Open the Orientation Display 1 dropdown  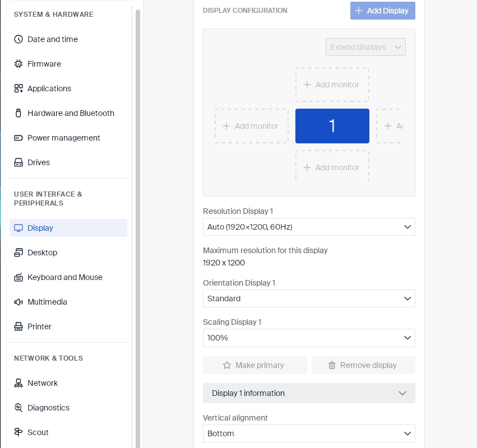(x=309, y=298)
